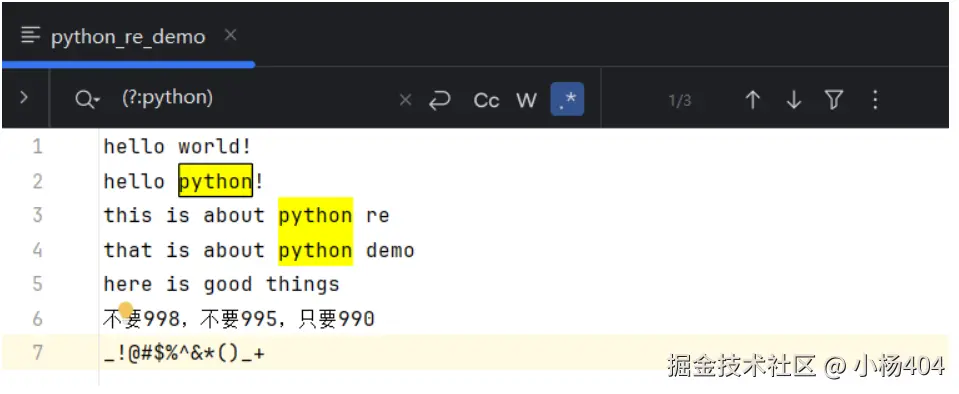Click 'this is about' on line 3
Viewport: 959px width, 394px height.
tap(183, 215)
